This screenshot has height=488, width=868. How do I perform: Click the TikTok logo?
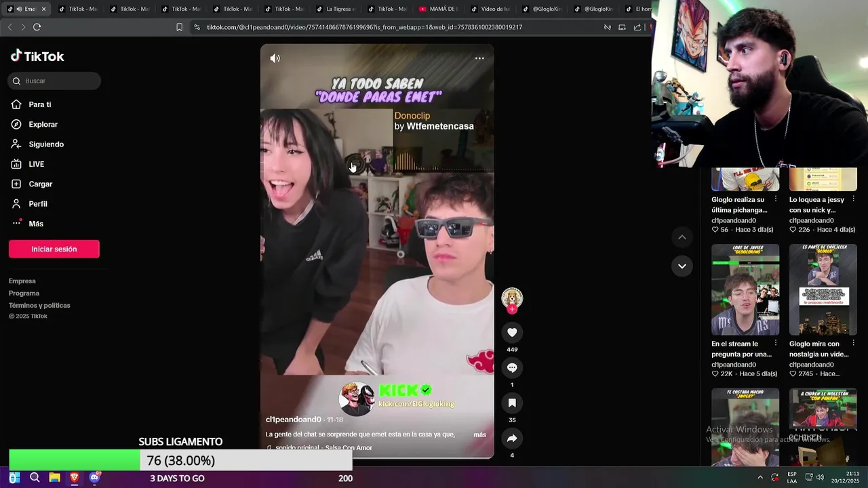[37, 56]
